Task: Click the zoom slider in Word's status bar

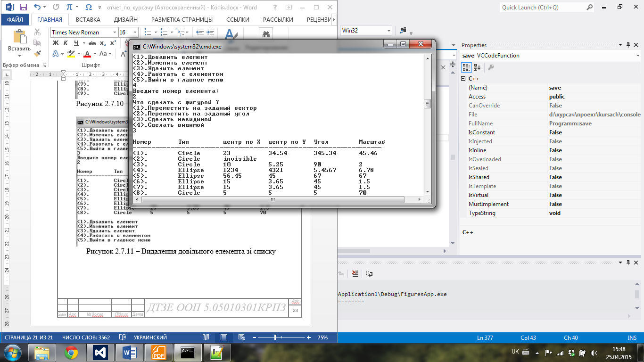Action: point(275,337)
